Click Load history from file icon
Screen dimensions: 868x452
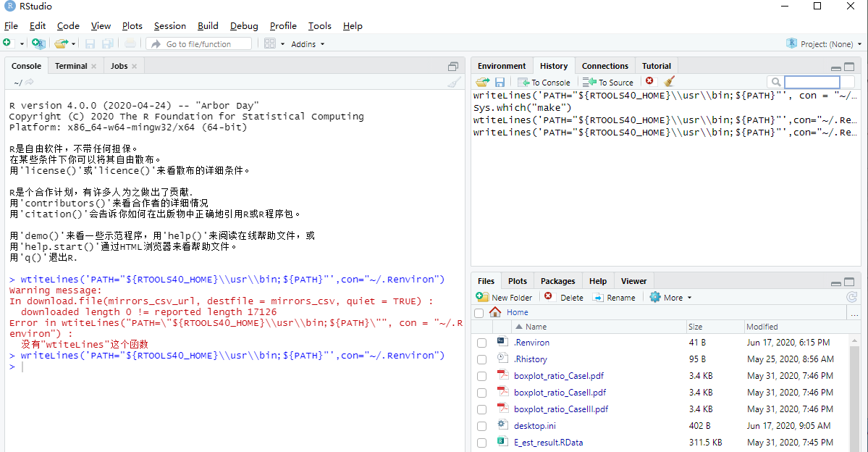pyautogui.click(x=483, y=82)
